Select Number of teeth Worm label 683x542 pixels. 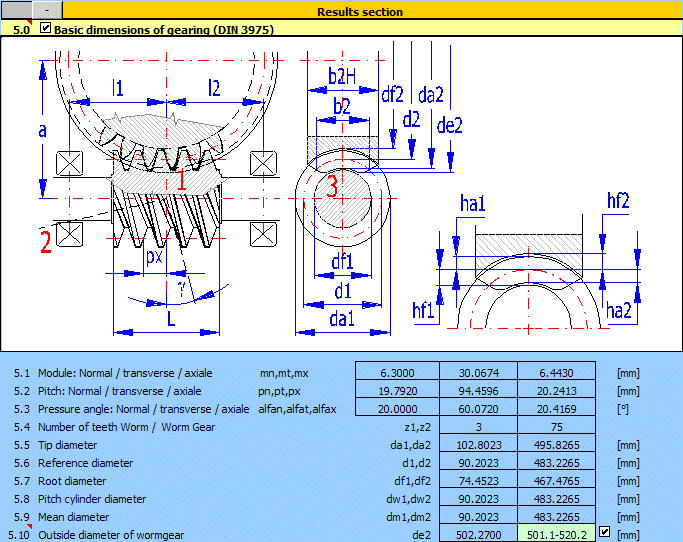tap(126, 427)
